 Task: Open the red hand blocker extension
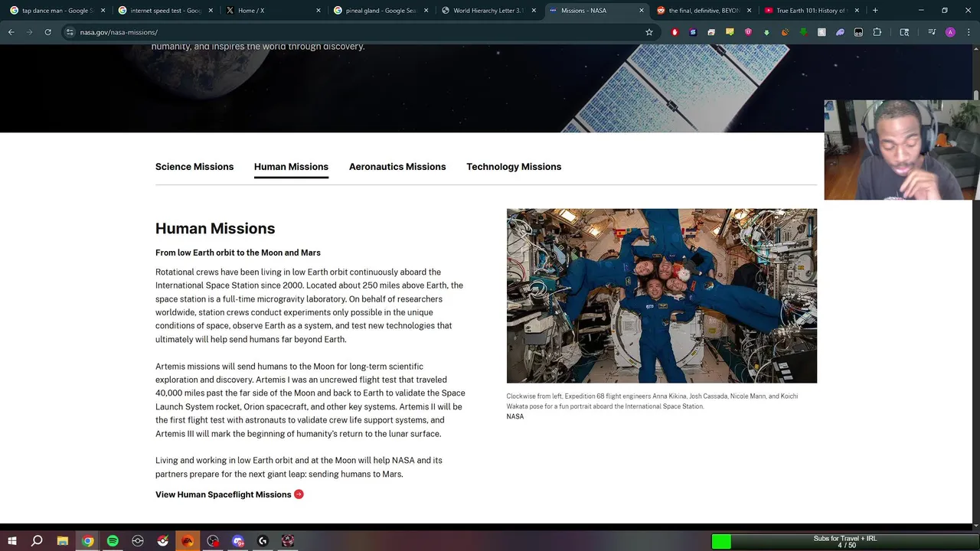(675, 32)
